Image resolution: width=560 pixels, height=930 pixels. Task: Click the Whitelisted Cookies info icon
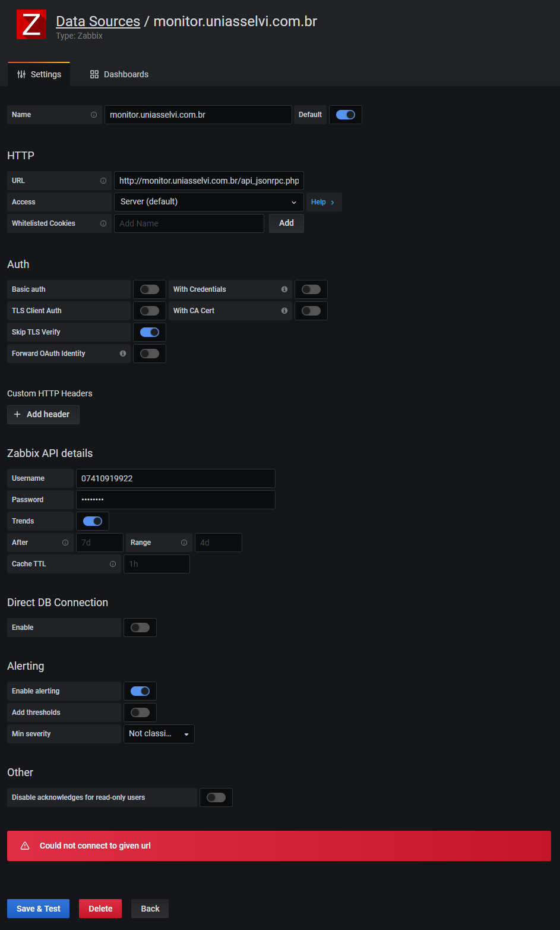pyautogui.click(x=103, y=223)
